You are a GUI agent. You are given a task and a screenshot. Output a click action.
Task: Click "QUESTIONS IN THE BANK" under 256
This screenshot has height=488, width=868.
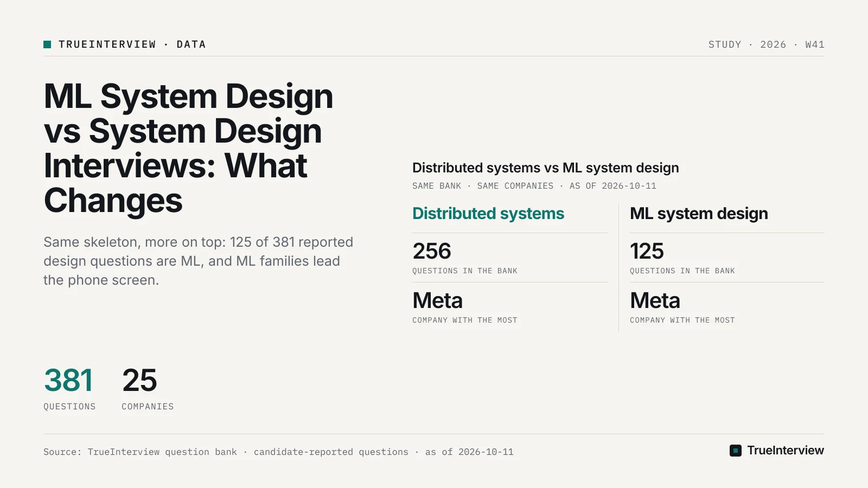(465, 271)
